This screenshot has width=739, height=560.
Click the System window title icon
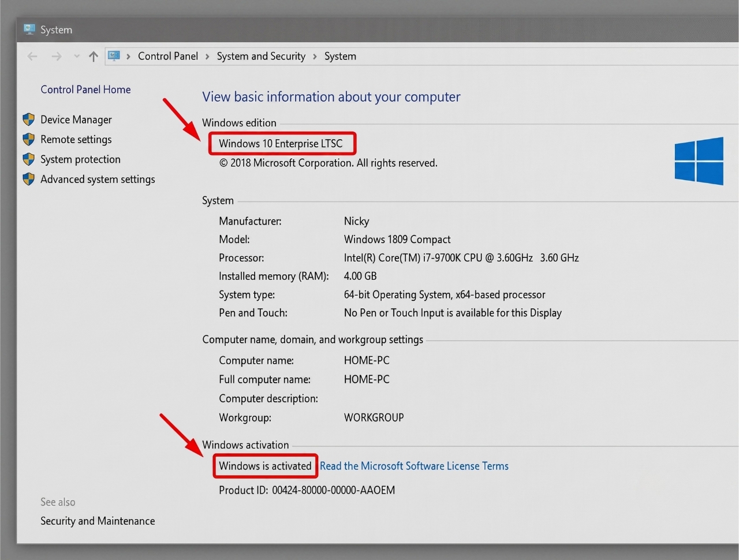tap(29, 29)
